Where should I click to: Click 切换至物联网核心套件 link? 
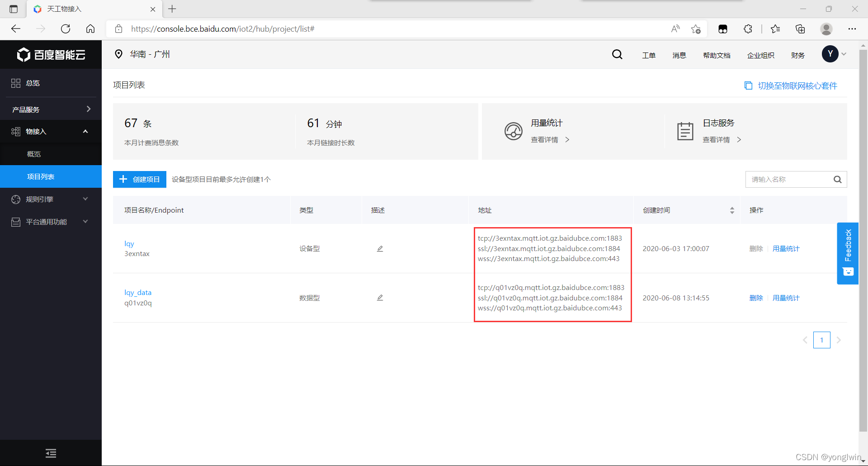pos(791,86)
